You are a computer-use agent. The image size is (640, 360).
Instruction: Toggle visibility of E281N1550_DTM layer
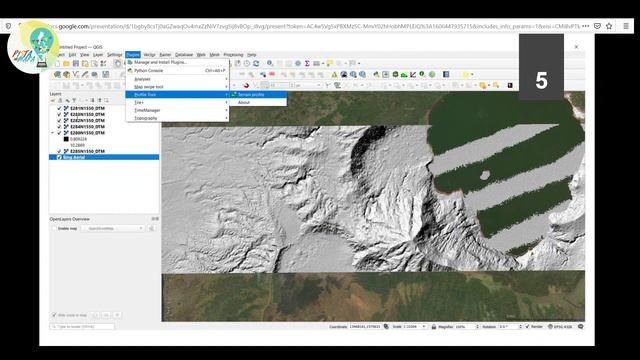point(59,108)
